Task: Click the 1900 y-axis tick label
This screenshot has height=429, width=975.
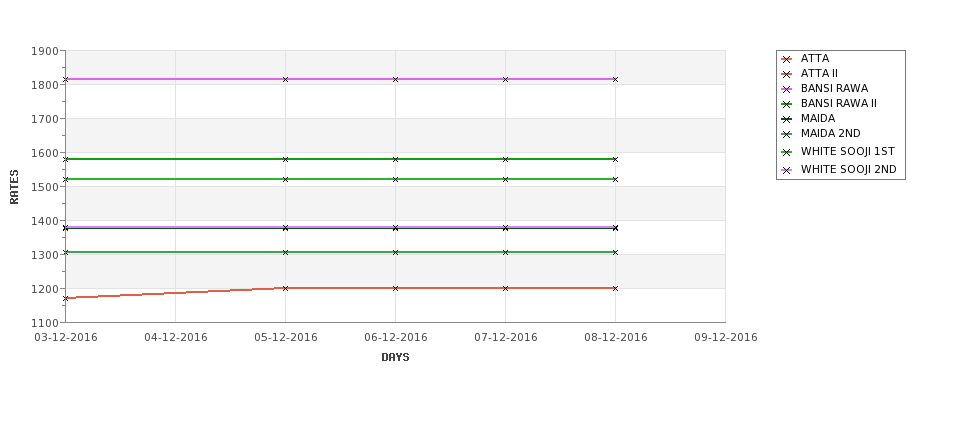Action: click(44, 51)
